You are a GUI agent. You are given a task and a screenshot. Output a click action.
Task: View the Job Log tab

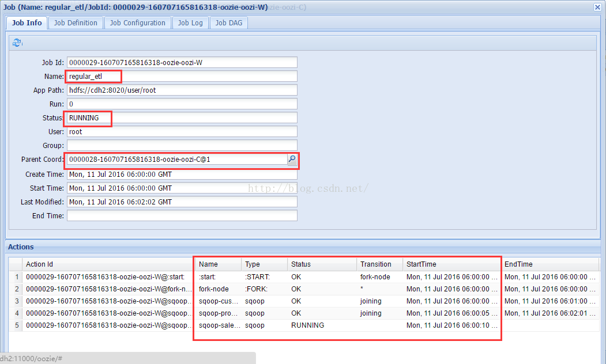coord(190,23)
